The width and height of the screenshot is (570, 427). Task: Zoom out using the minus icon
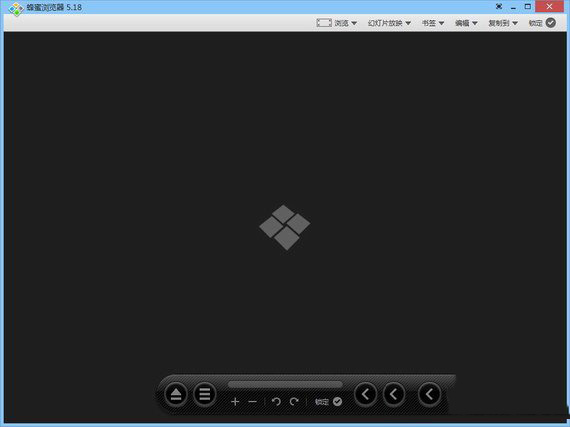coord(253,402)
